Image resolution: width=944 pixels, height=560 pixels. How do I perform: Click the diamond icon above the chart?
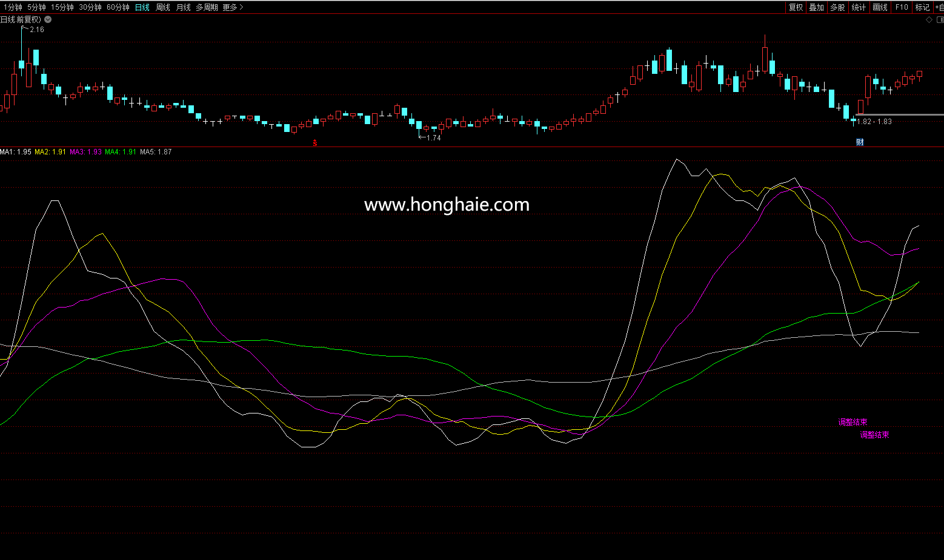tap(929, 19)
